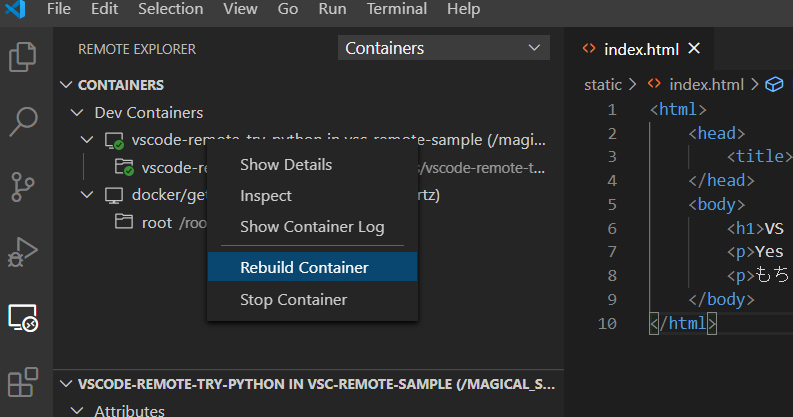Click the <h1> tag on line 6
This screenshot has width=793, height=417.
tap(745, 228)
